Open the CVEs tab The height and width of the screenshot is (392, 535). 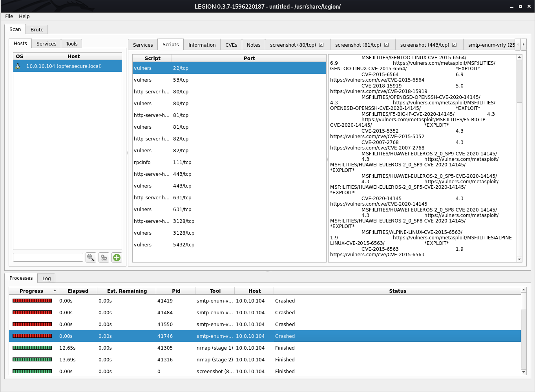[x=231, y=45]
